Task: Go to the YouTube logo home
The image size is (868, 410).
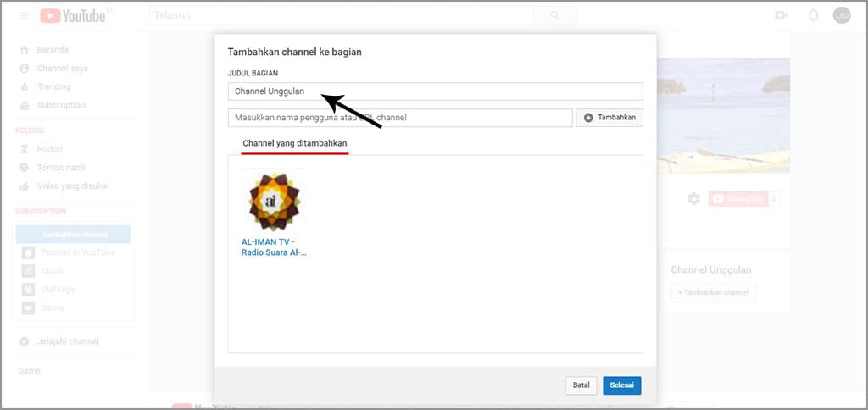Action: 73,16
